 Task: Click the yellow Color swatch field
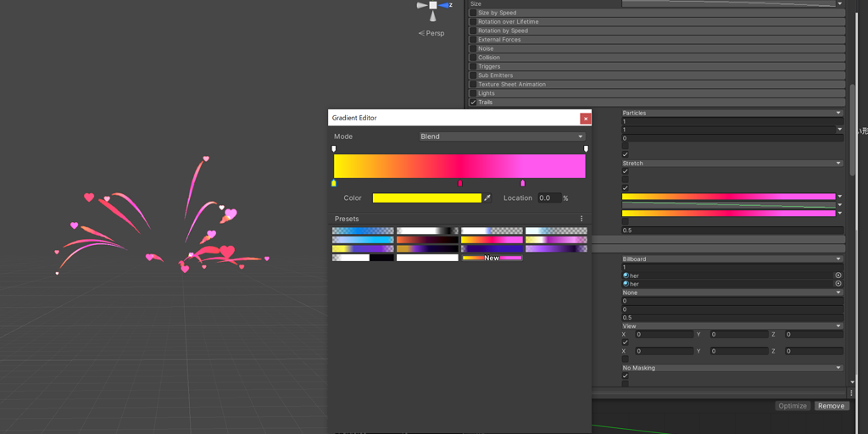point(427,198)
